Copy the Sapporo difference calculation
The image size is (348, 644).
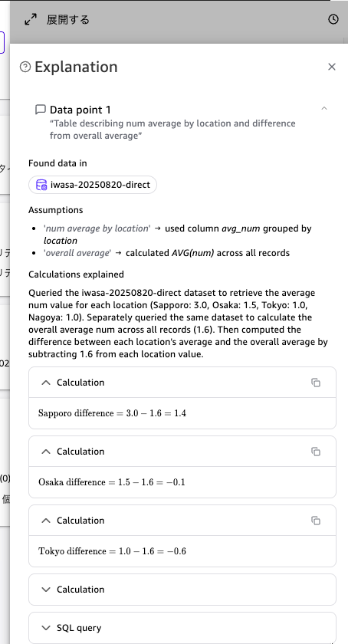316,383
